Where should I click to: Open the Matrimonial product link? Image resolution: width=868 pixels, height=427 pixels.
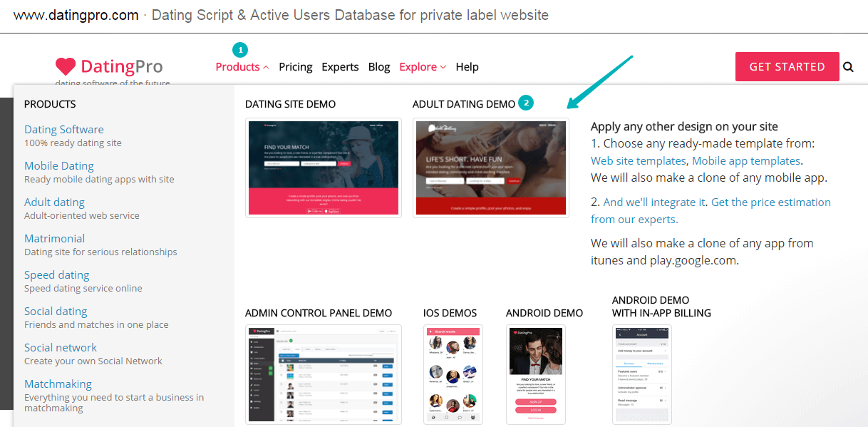pos(54,238)
